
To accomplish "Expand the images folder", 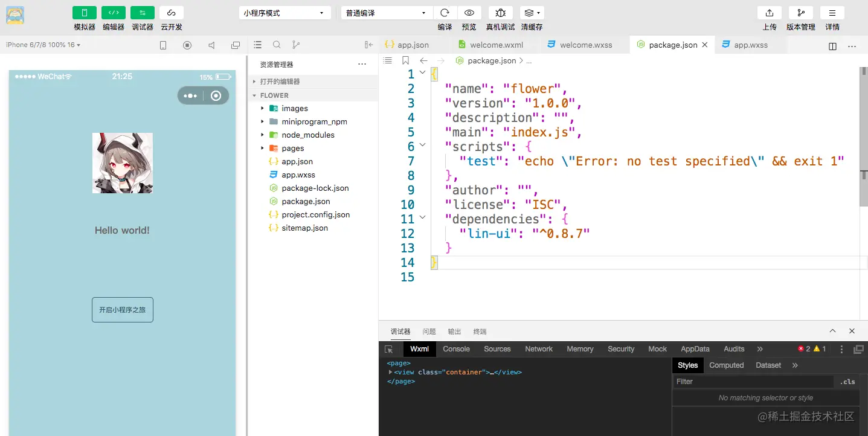I will pyautogui.click(x=314, y=108).
